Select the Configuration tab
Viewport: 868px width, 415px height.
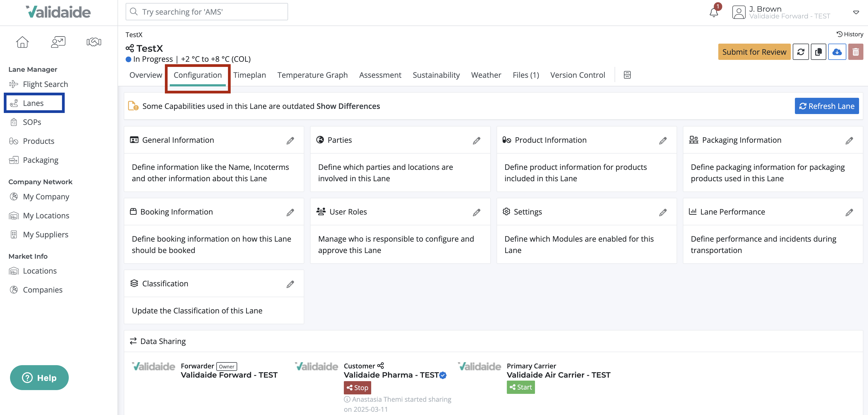[x=197, y=75]
